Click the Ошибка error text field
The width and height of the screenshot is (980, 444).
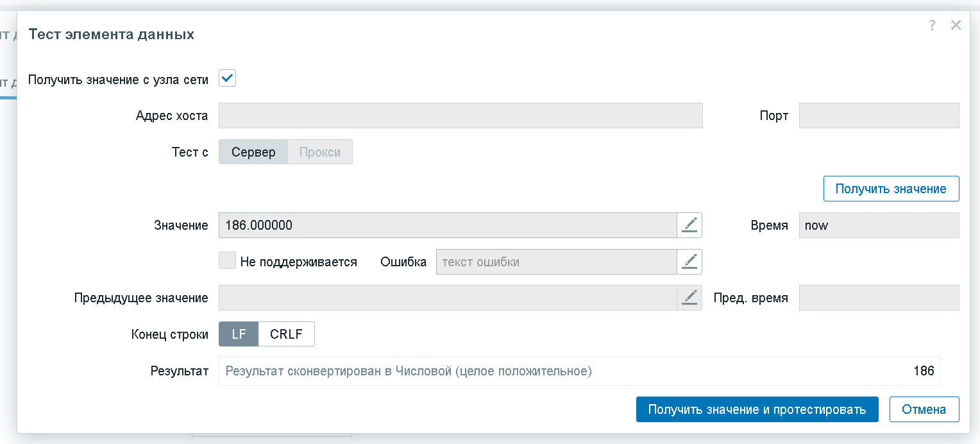pyautogui.click(x=556, y=262)
